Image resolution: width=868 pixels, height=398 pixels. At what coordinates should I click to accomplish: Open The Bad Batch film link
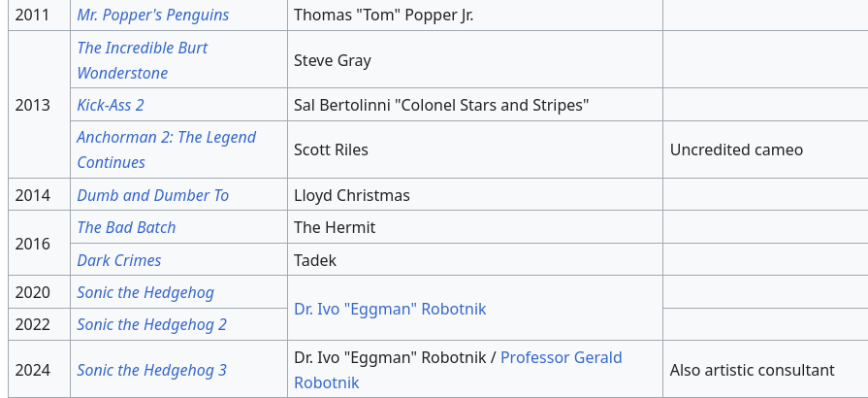tap(126, 227)
